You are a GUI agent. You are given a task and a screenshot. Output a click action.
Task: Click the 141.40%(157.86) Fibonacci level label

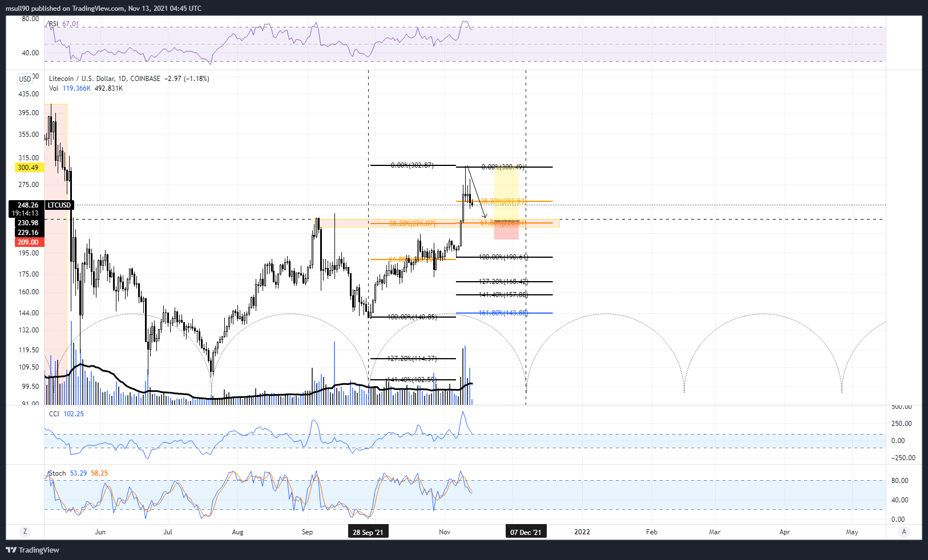[x=503, y=295]
